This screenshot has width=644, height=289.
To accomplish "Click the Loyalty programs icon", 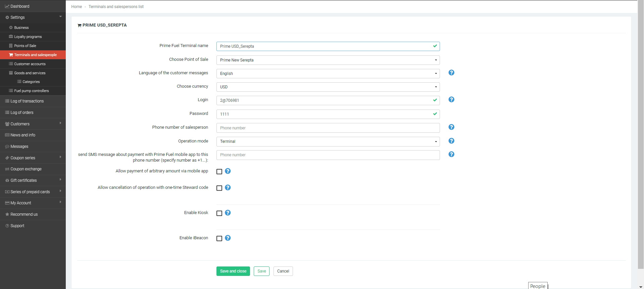I will click(11, 37).
